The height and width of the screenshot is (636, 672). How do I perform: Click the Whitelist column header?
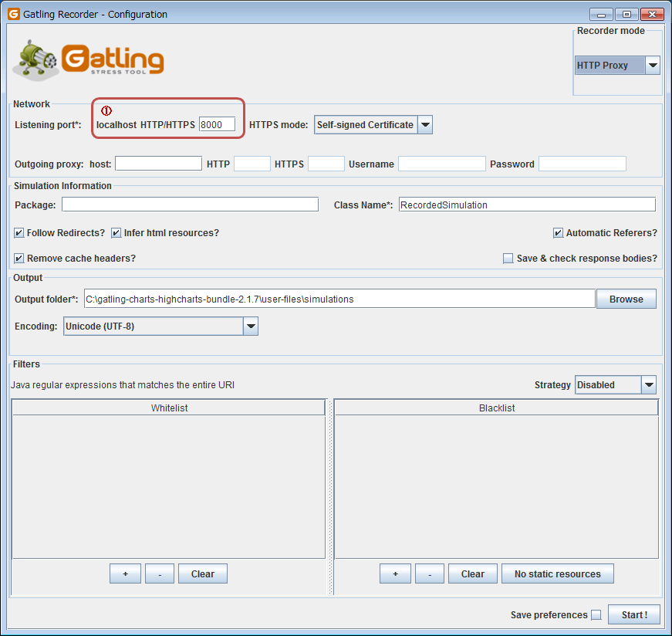[x=169, y=408]
